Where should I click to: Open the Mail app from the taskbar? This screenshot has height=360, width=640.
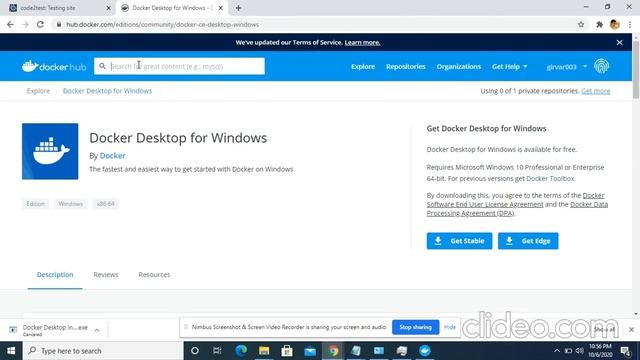click(x=310, y=351)
